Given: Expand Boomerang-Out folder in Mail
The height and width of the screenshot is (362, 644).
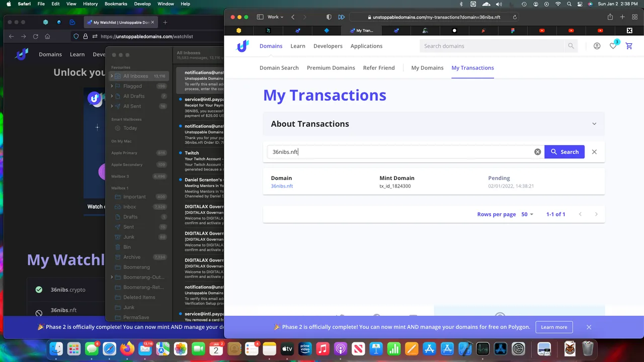Looking at the screenshot, I should tap(112, 277).
